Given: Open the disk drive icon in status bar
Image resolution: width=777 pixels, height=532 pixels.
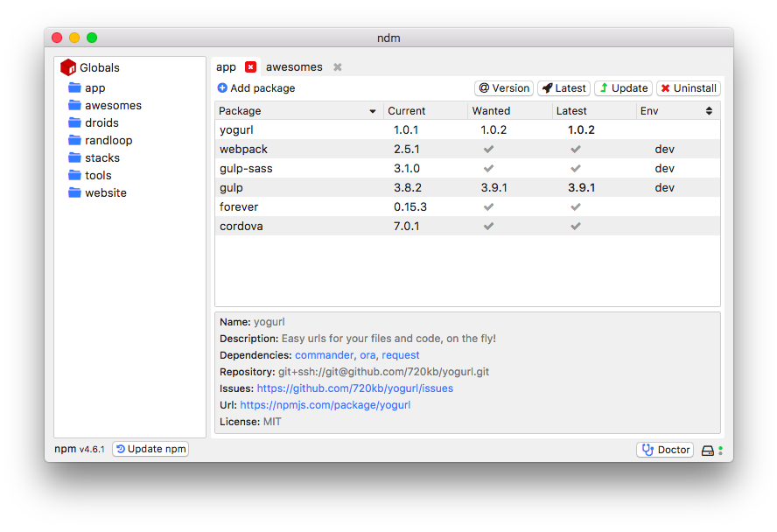Looking at the screenshot, I should click(708, 451).
